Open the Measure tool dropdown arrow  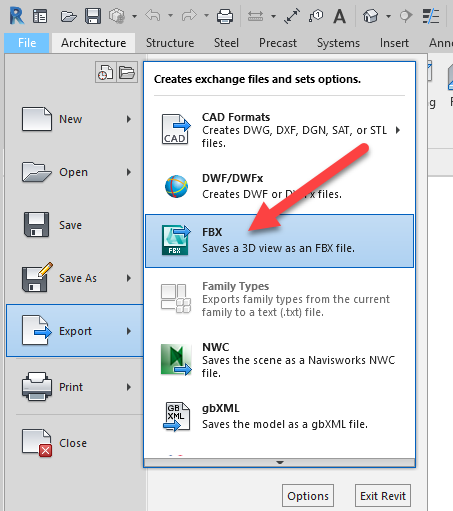[x=273, y=16]
